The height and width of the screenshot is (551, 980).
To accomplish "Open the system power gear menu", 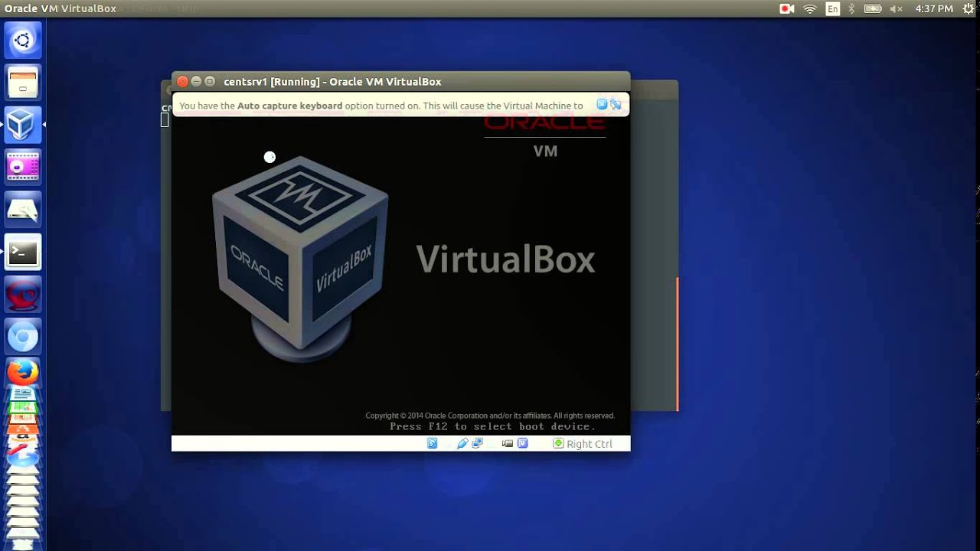I will (x=967, y=8).
